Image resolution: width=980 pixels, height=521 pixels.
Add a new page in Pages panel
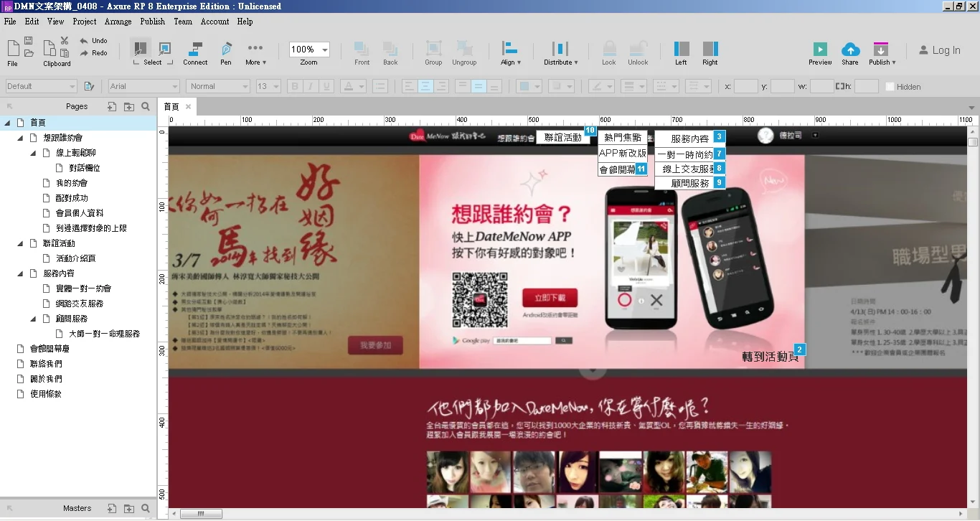tap(112, 106)
